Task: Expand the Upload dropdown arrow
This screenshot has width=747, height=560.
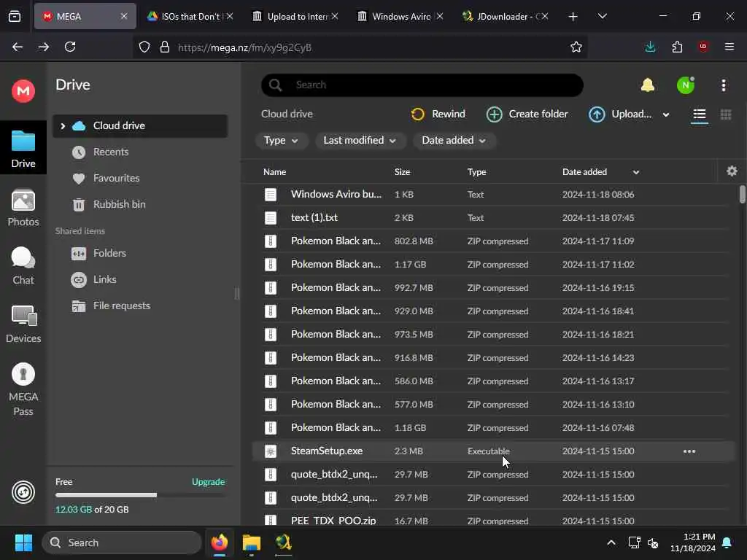Action: [x=666, y=114]
